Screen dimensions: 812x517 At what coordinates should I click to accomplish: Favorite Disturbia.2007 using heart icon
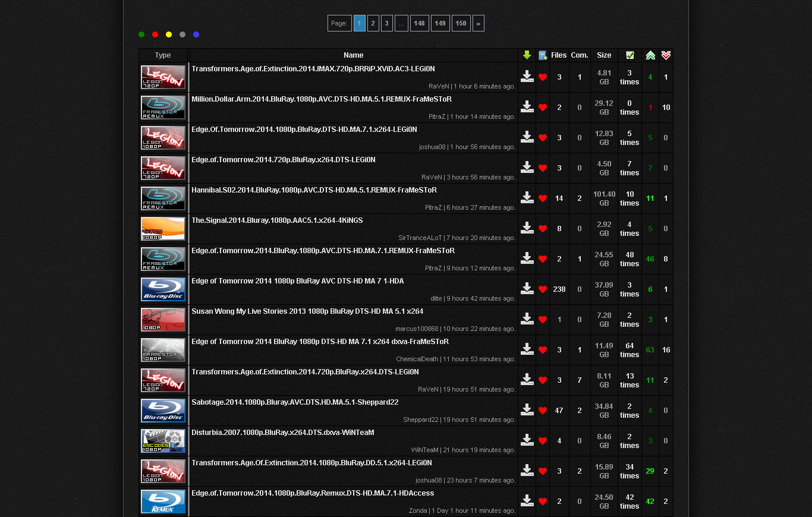pyautogui.click(x=543, y=441)
